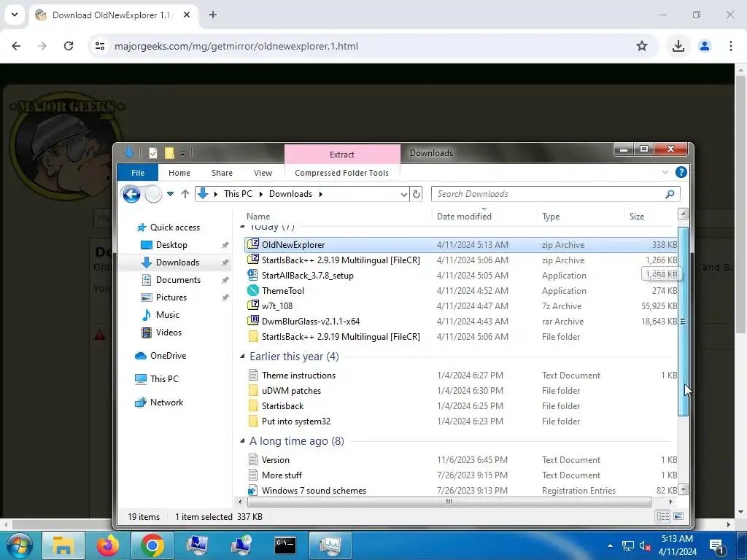Reload the MajorGeeks page in Chrome
This screenshot has width=747, height=560.
pos(69,46)
